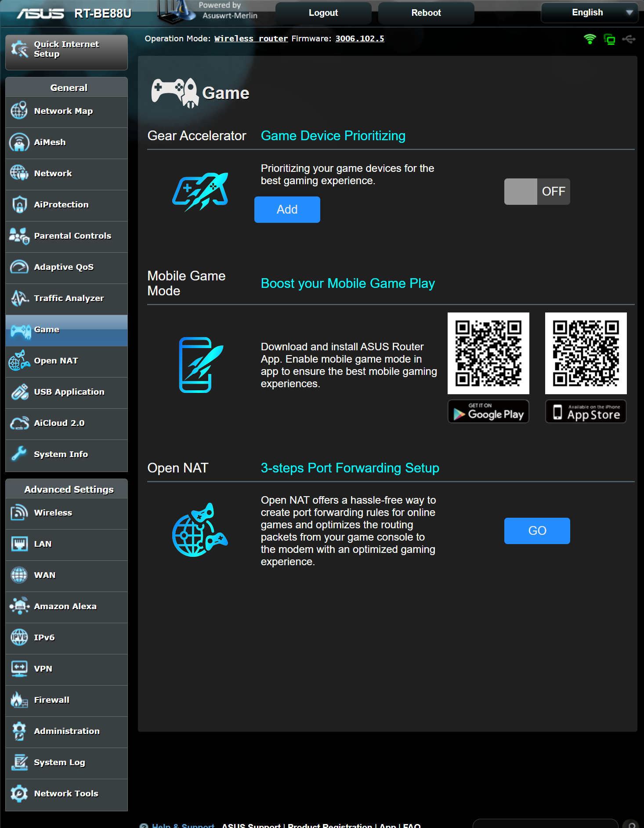Screen dimensions: 644x828
Task: Click the Quick Internet Setup wand icon
Action: [20, 49]
